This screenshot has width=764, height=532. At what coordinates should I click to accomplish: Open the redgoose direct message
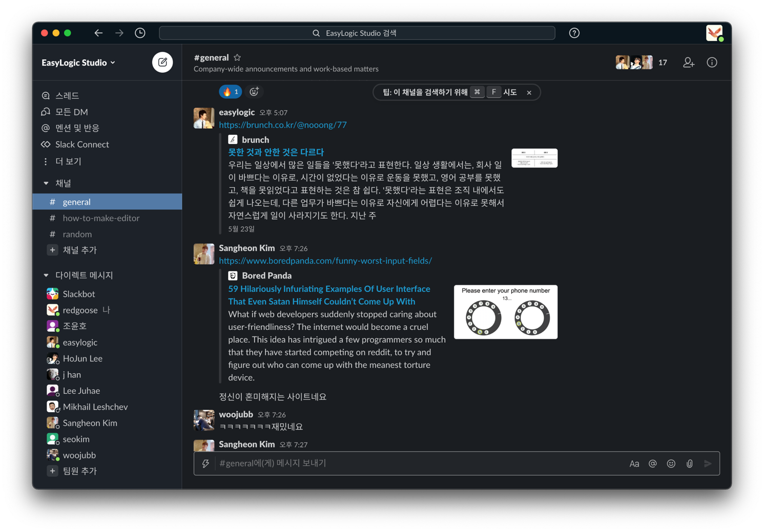coord(107,310)
